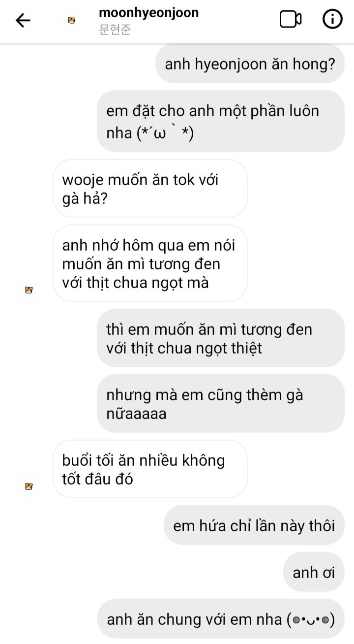Tap avatar beside 'thịt chua ngọt mà' message
Screen dimensions: 354x644
pyautogui.click(x=29, y=290)
